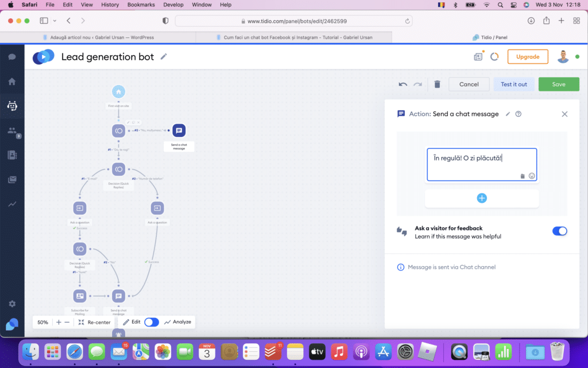Delete the message with small trash icon
The width and height of the screenshot is (588, 368).
pos(523,176)
